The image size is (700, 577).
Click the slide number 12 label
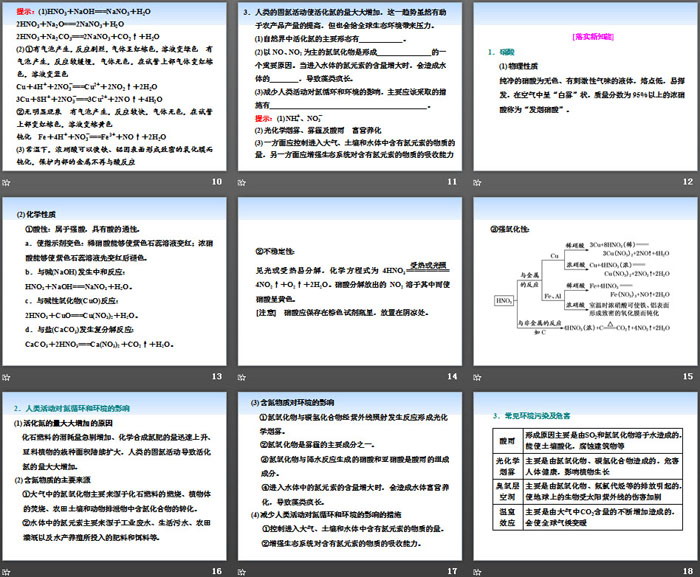(686, 182)
